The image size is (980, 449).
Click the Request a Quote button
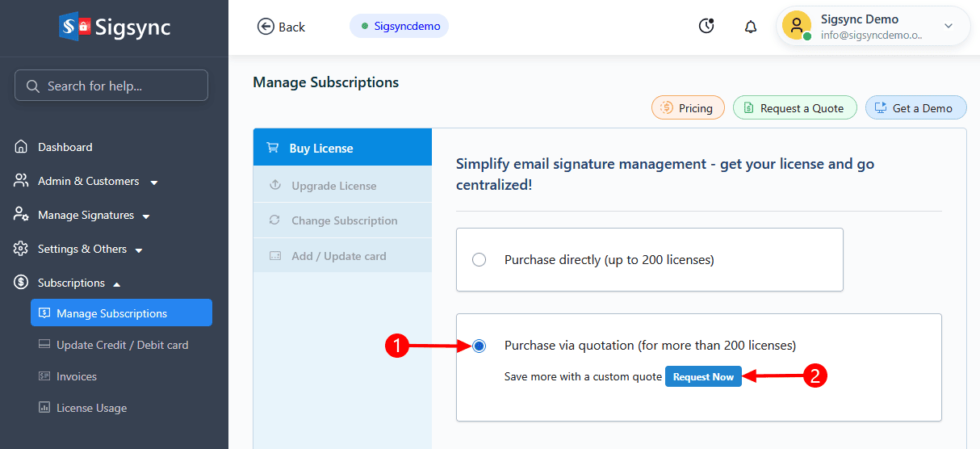click(794, 108)
